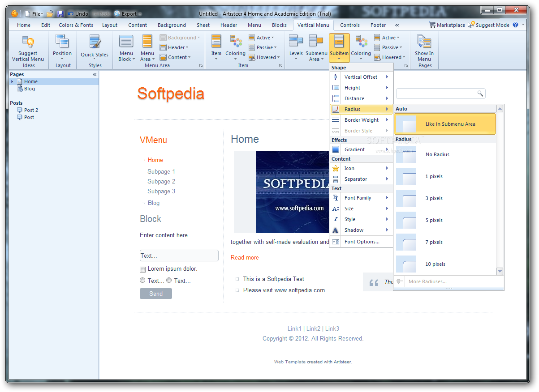Switch to the Header tab
This screenshot has width=539, height=392.
coord(229,25)
